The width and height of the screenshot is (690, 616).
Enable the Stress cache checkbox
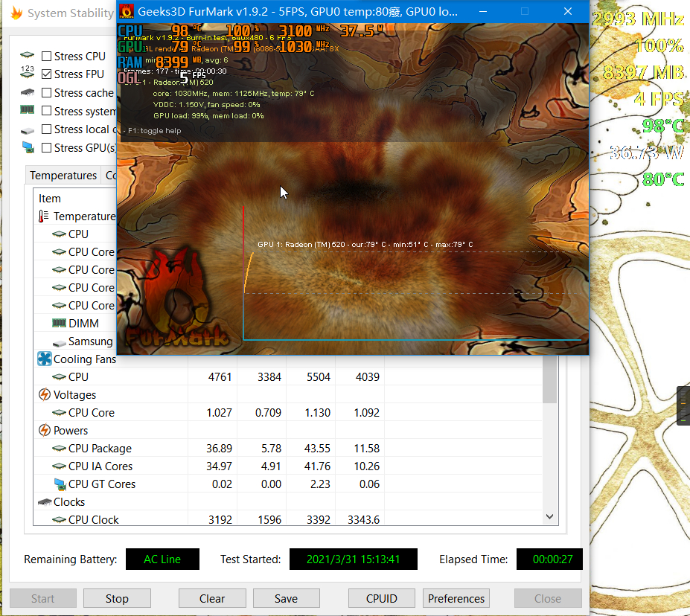pyautogui.click(x=46, y=93)
